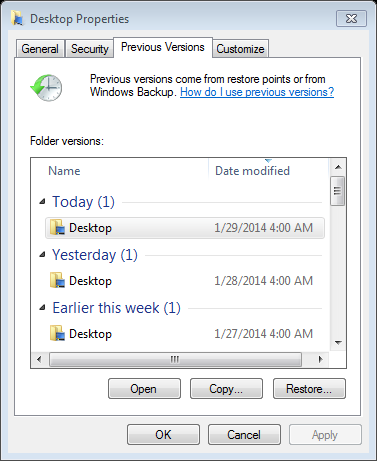Switch to the Security tab

coord(90,49)
